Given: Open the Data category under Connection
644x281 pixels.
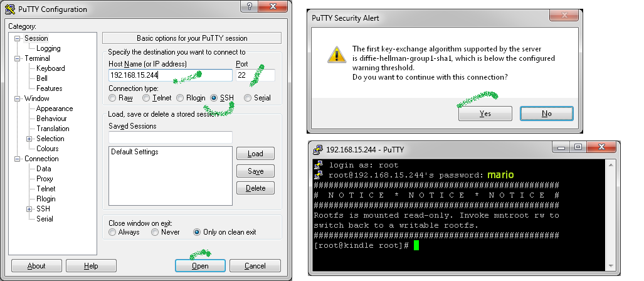Looking at the screenshot, I should [43, 169].
